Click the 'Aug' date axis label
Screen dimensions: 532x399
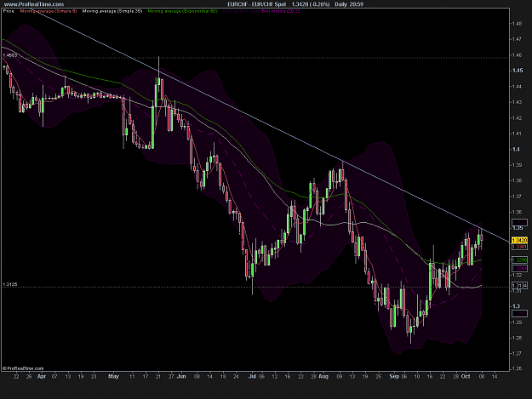323,376
